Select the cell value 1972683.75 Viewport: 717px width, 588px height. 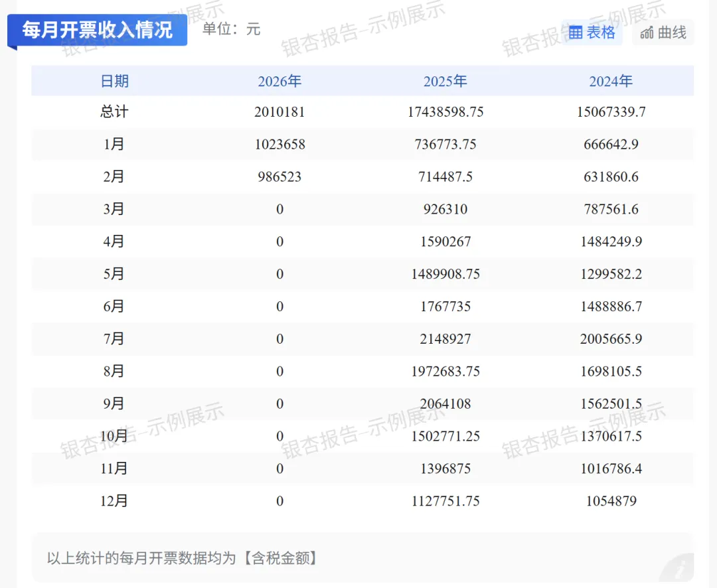445,372
